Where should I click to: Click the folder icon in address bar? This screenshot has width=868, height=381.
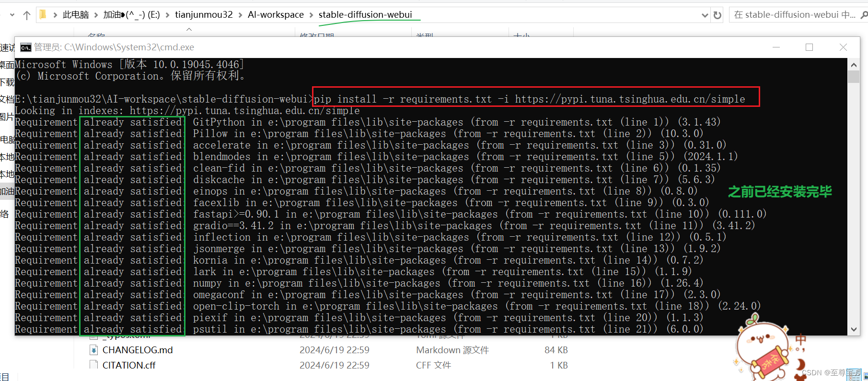coord(43,15)
